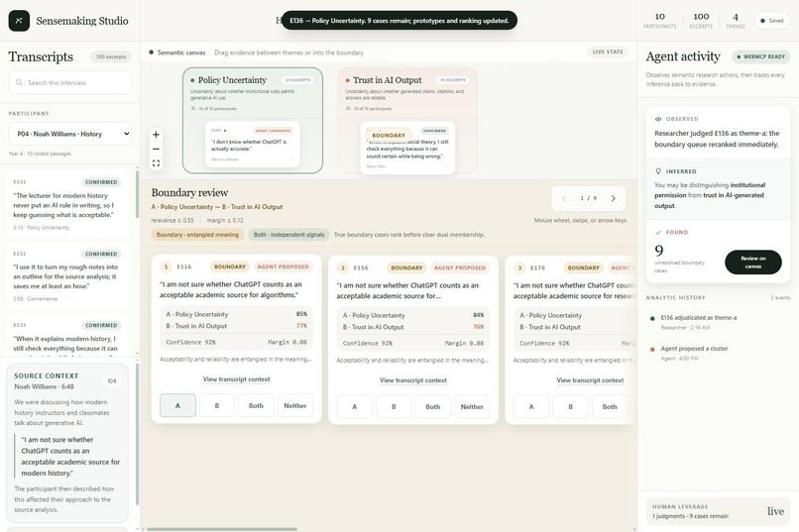Click the 4 Themes counter
This screenshot has width=799, height=532.
tap(736, 21)
